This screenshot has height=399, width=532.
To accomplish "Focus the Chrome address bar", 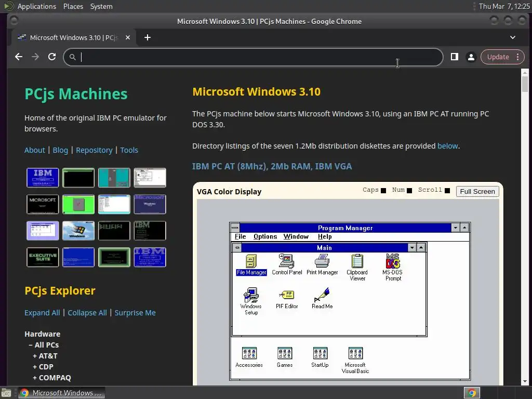I will click(x=253, y=57).
